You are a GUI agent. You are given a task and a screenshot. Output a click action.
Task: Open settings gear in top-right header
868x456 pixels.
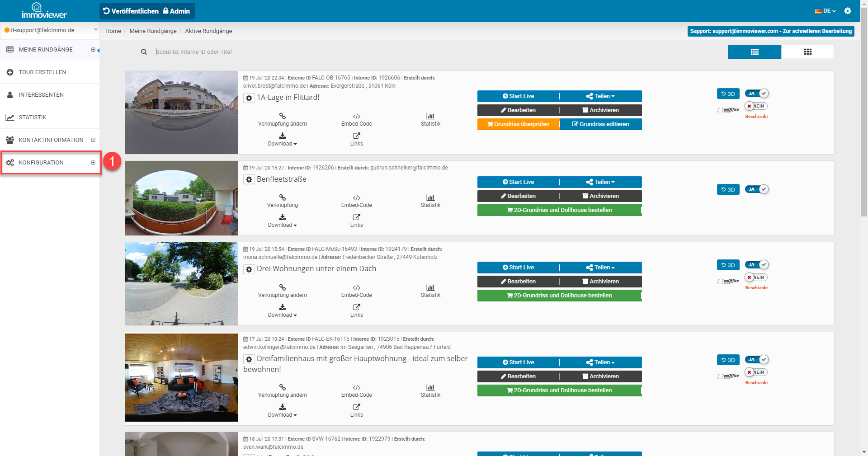pos(848,11)
